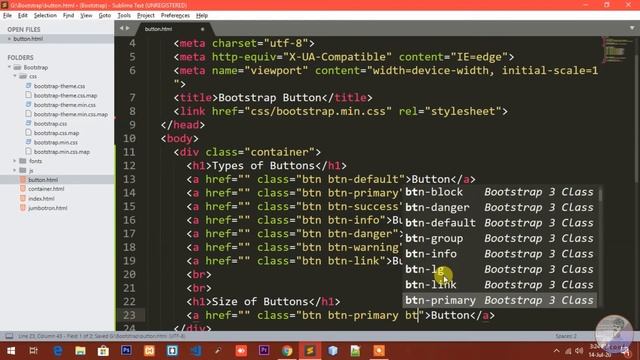Open the Windows Start menu
This screenshot has width=640, height=360.
point(11,351)
